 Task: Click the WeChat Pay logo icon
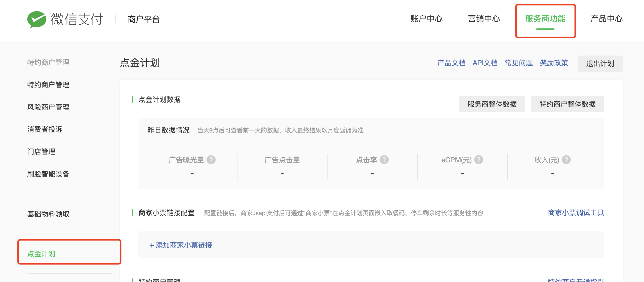click(37, 19)
